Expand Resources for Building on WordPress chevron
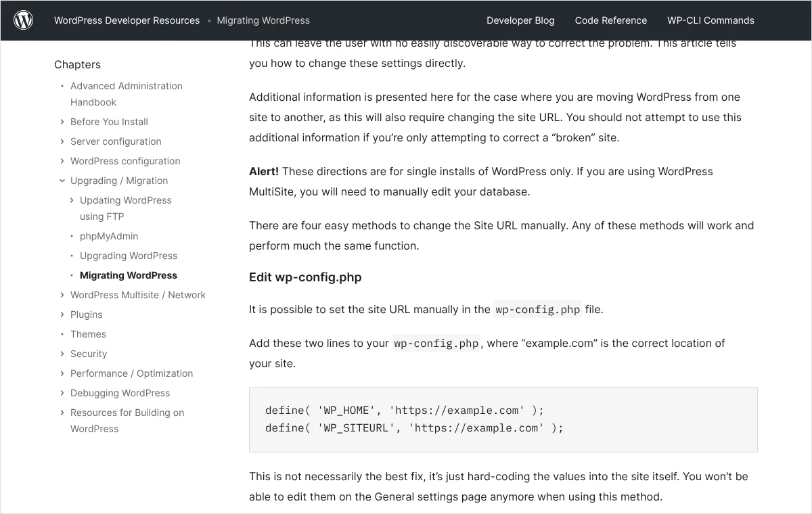This screenshot has height=514, width=812. (x=62, y=413)
